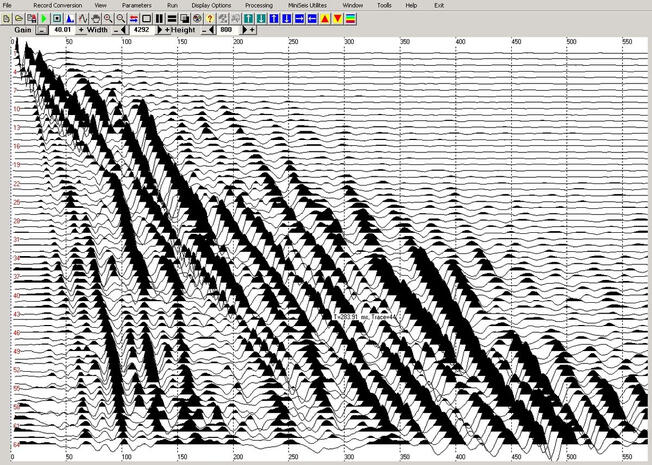Select the hand pan tool icon
652x465 pixels.
click(x=95, y=18)
